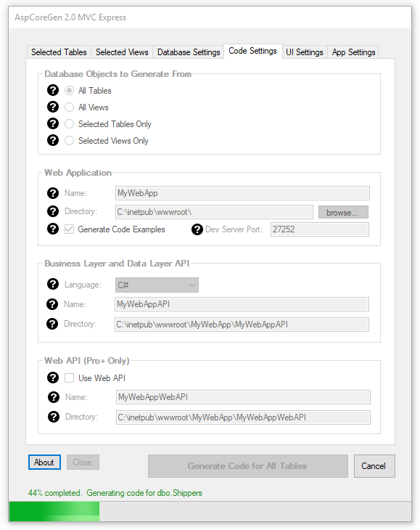420x530 pixels.
Task: Click the MyWebAppWebAPI name field
Action: pos(243,397)
